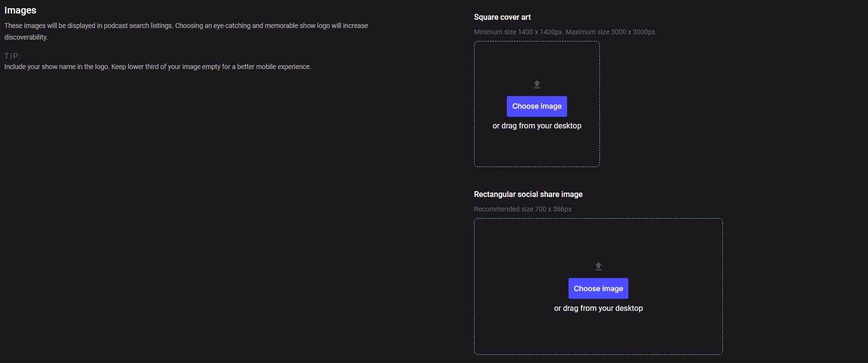The height and width of the screenshot is (363, 868).
Task: Click the Square cover art label
Action: pyautogui.click(x=502, y=17)
